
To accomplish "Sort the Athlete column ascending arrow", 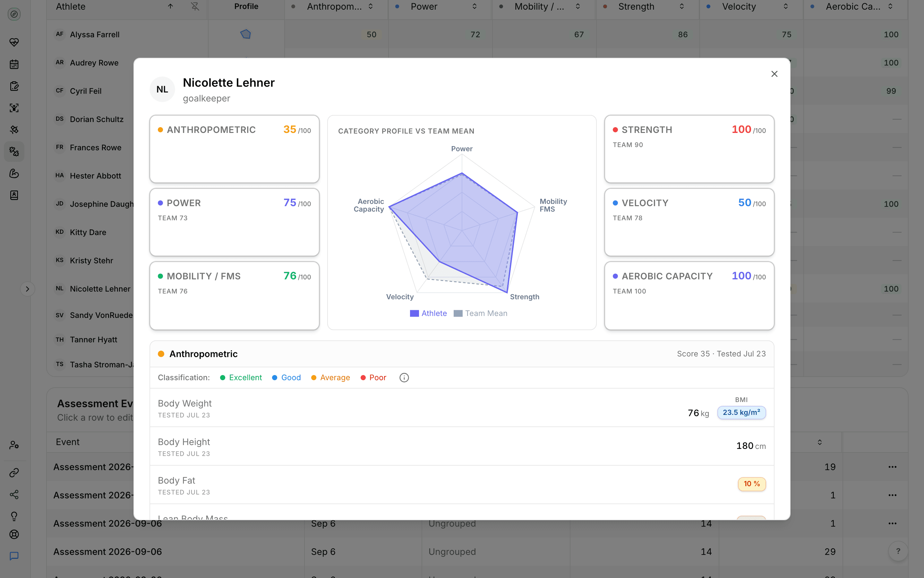I will pyautogui.click(x=170, y=6).
